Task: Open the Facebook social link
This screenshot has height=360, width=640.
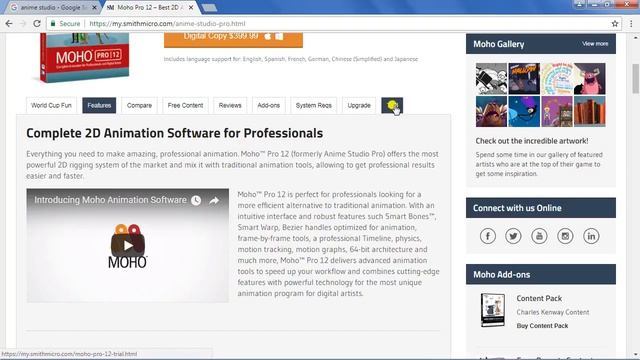Action: [487, 236]
